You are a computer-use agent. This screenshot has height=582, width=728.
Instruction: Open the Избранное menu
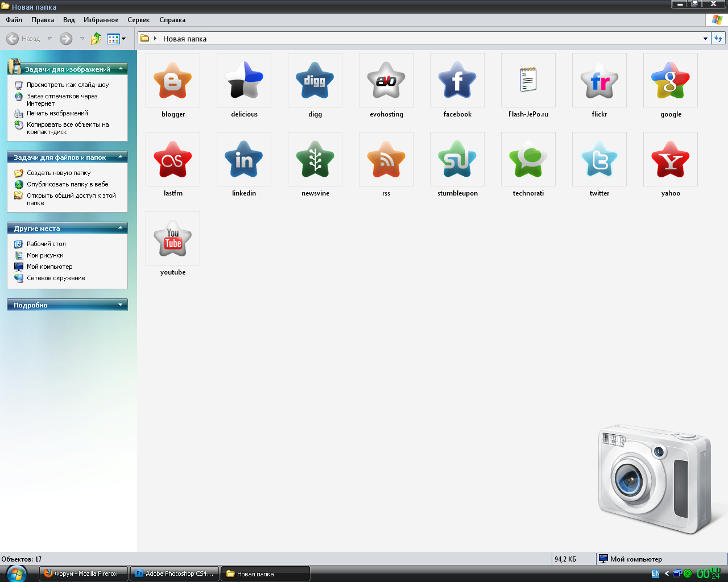click(101, 20)
